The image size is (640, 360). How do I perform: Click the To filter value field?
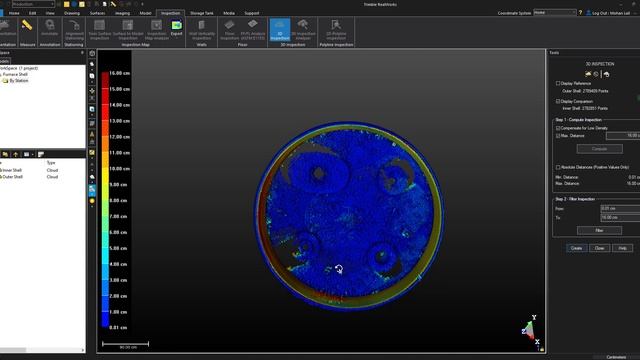(x=620, y=218)
